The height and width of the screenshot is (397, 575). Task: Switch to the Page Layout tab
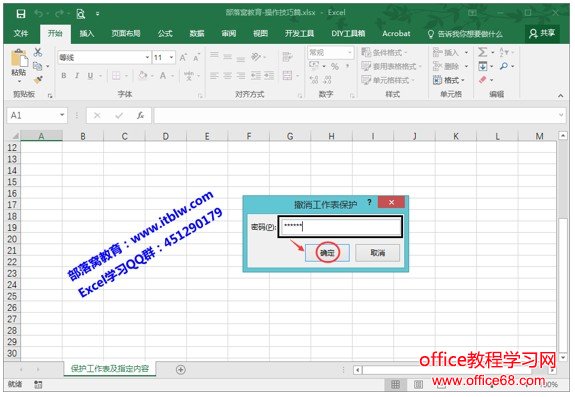126,33
